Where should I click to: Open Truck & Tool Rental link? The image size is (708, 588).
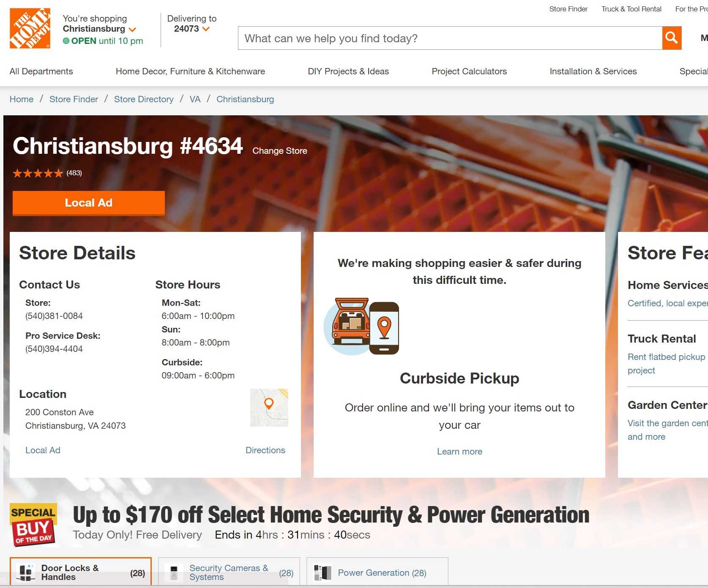[x=631, y=9]
